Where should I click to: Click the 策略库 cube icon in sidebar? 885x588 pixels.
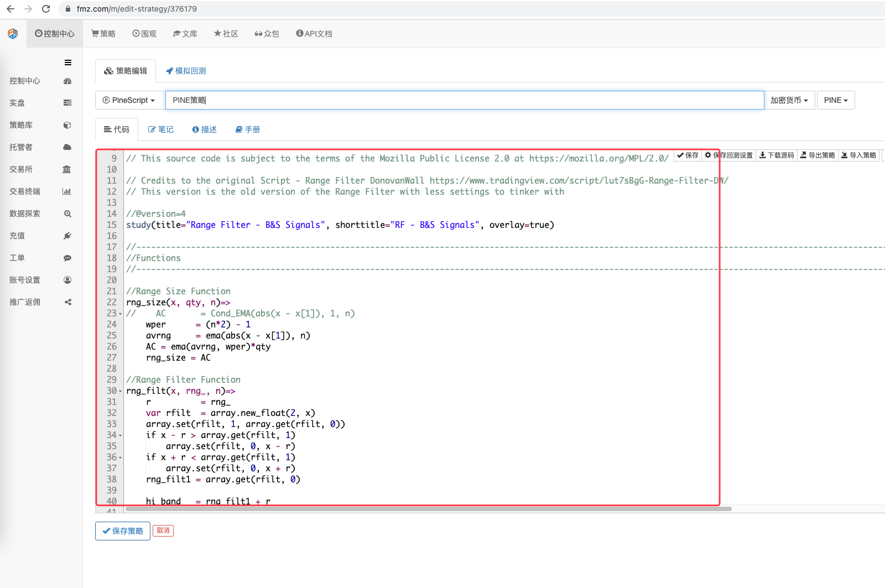coord(67,125)
